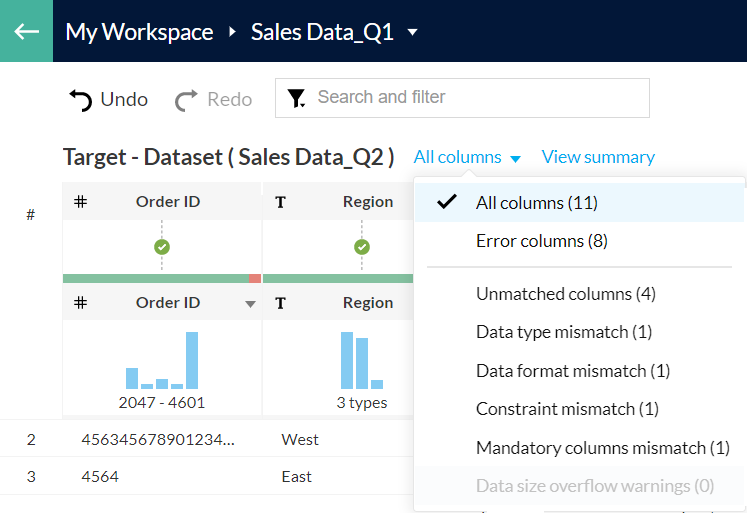This screenshot has width=747, height=513.
Task: Open Order ID column dropdown arrow
Action: click(250, 304)
